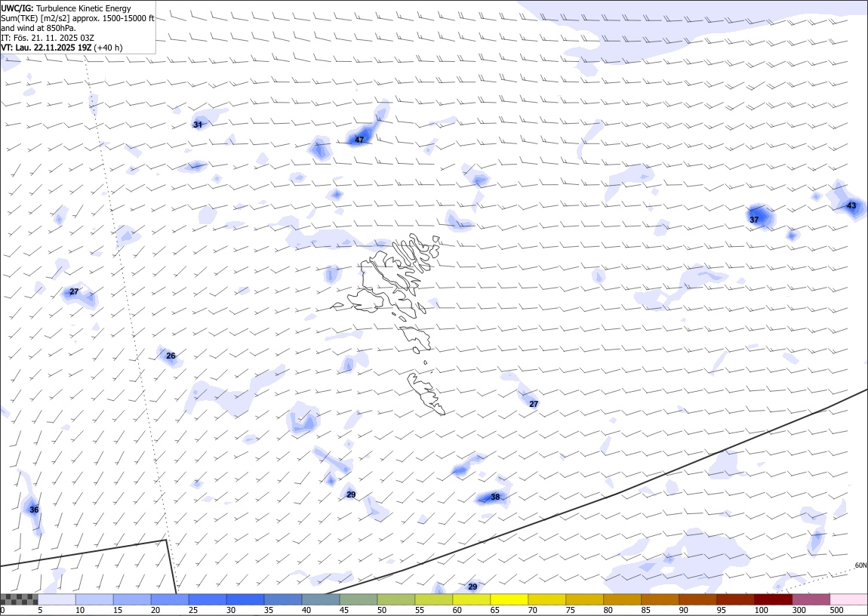Select the '300' tick label on the scale
Screen dimensions: 868x616
click(799, 610)
